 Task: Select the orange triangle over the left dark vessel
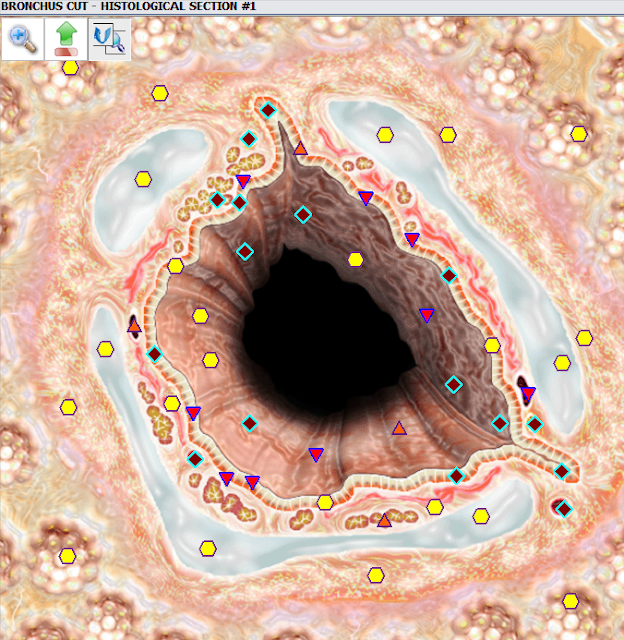click(134, 326)
